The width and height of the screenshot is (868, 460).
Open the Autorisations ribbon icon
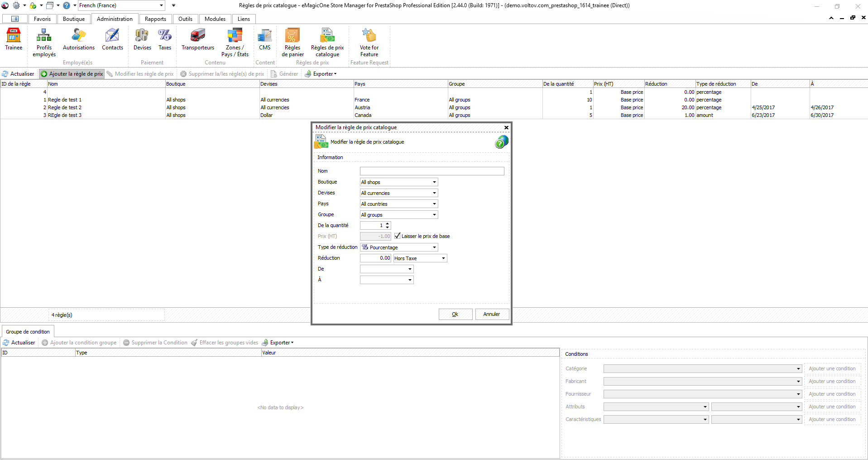pos(79,39)
